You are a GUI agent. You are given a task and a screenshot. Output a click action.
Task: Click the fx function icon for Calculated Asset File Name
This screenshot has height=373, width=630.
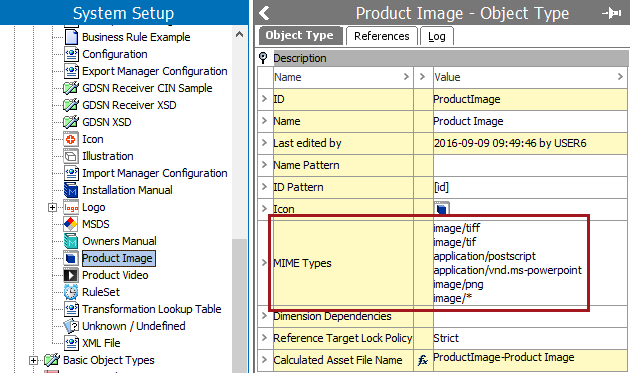coord(423,360)
